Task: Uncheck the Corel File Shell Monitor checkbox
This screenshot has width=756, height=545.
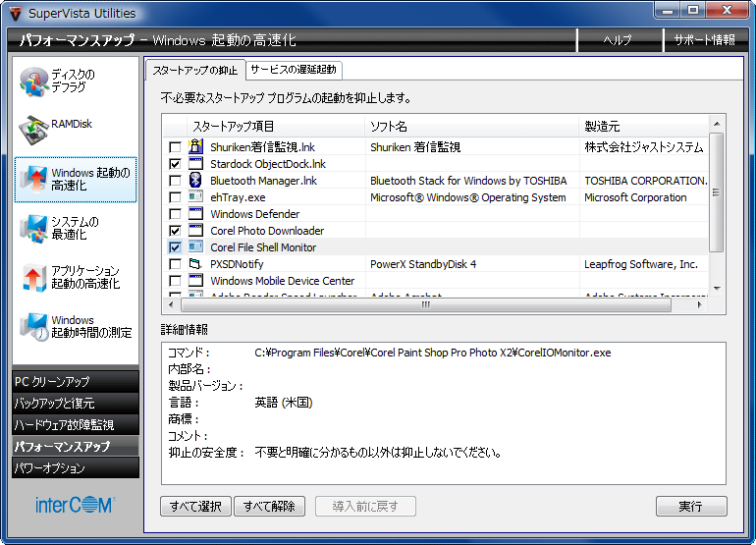Action: (x=175, y=247)
